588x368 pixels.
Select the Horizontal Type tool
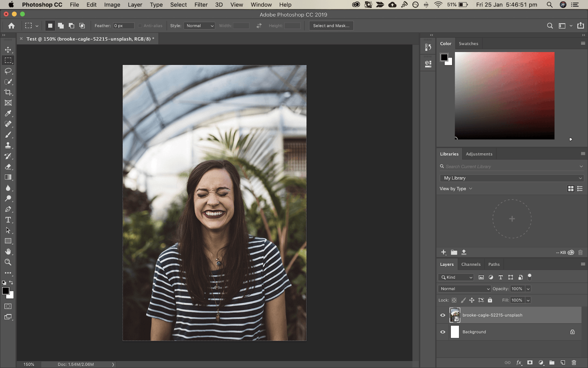pyautogui.click(x=8, y=220)
